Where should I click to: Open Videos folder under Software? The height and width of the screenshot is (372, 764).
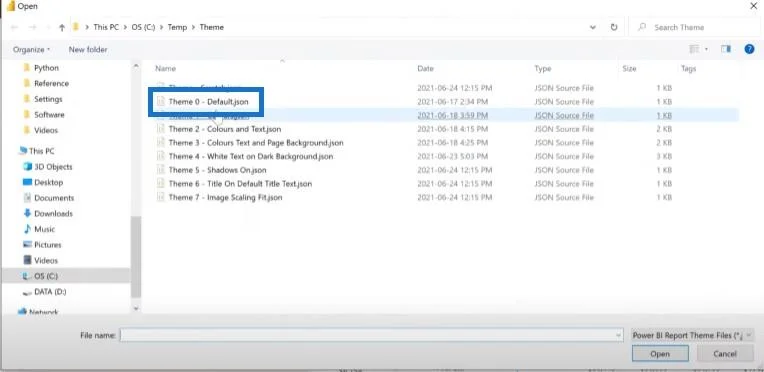tap(46, 130)
